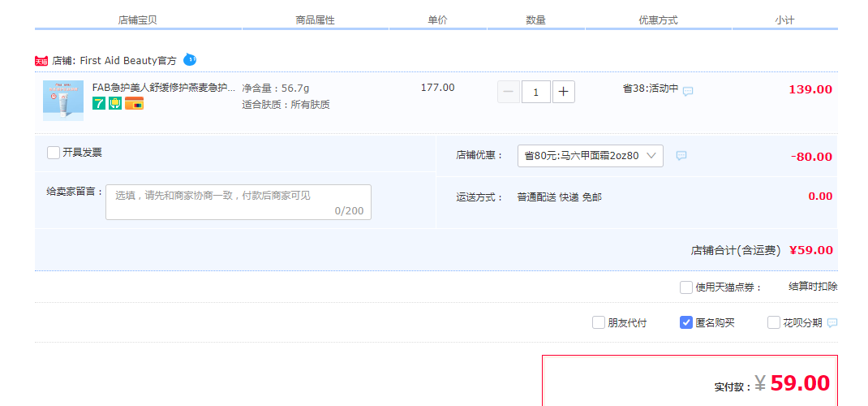Click the Tmall logo icon beside 店铺

[41, 61]
